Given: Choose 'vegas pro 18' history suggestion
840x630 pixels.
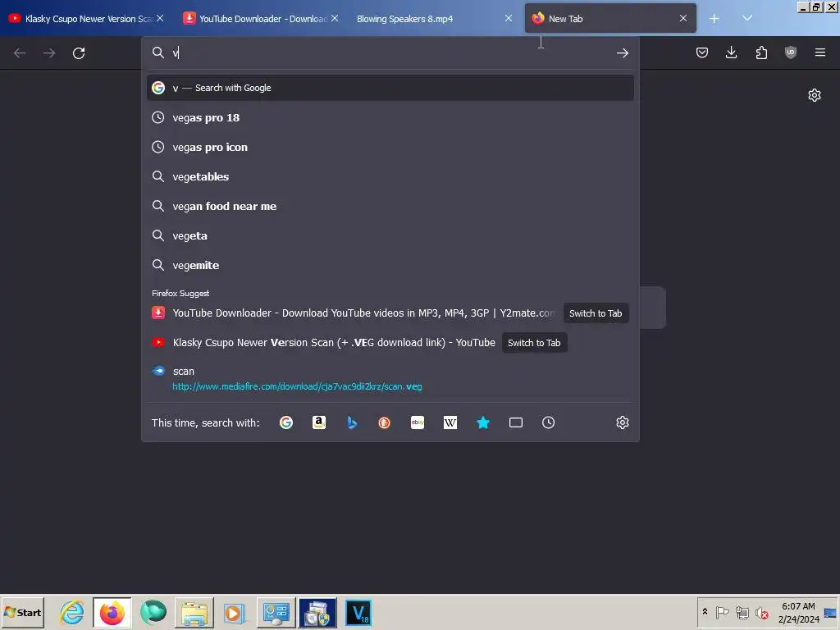Looking at the screenshot, I should coord(390,118).
